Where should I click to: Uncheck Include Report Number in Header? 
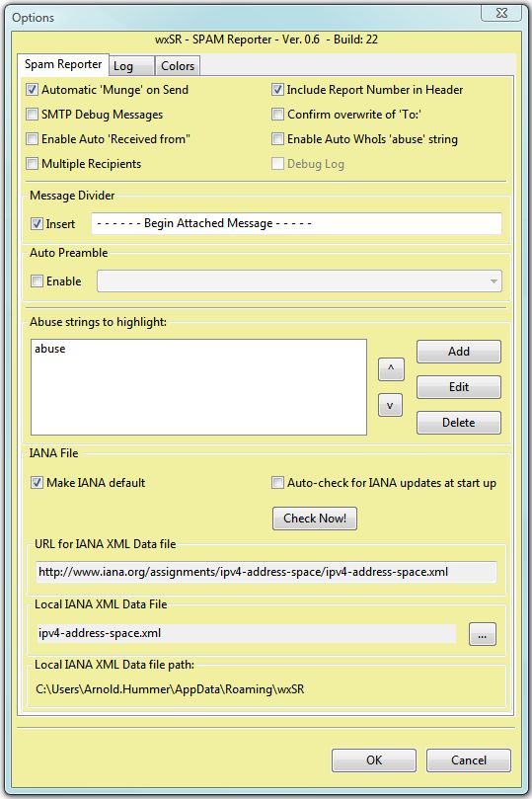[x=277, y=90]
